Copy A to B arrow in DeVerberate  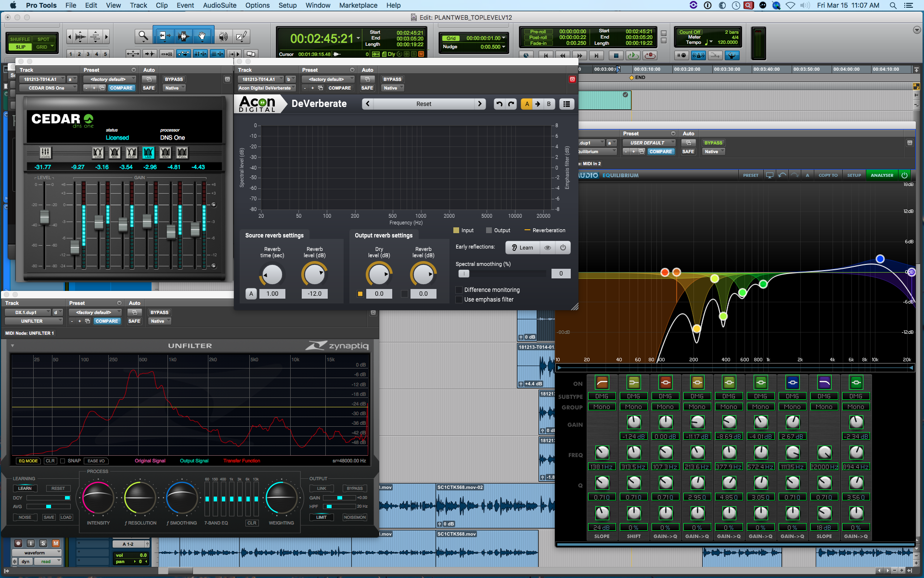pyautogui.click(x=538, y=104)
